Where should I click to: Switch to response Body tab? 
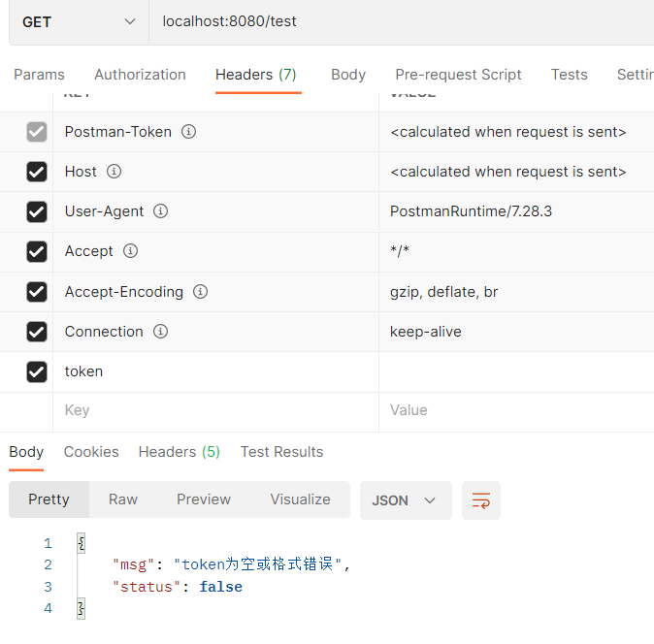(x=26, y=452)
